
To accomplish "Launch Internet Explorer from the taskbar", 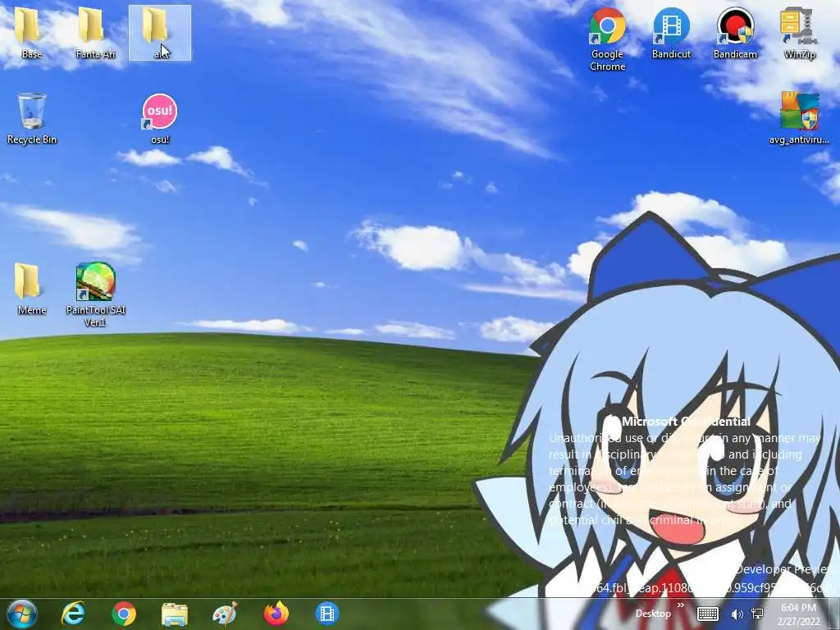I will [73, 614].
